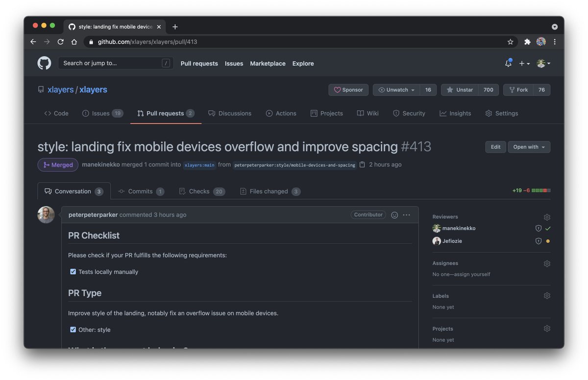Click the diffstat +19 −6 color bar
This screenshot has height=380, width=588.
(x=541, y=190)
